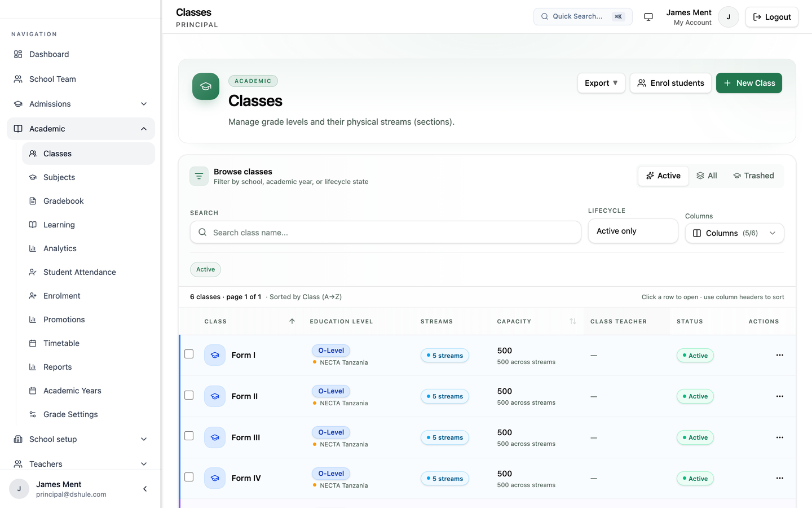812x508 pixels.
Task: Open the Columns (5/6) dropdown
Action: coord(735,233)
